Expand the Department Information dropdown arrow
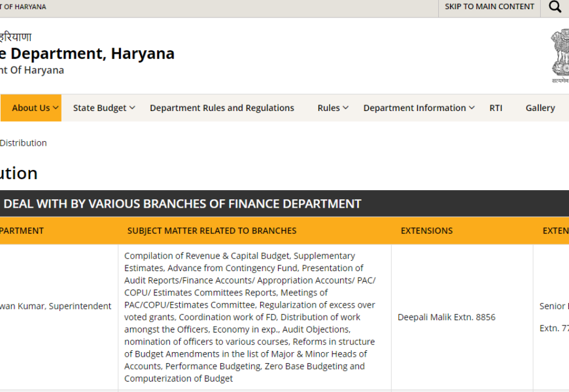 click(472, 108)
